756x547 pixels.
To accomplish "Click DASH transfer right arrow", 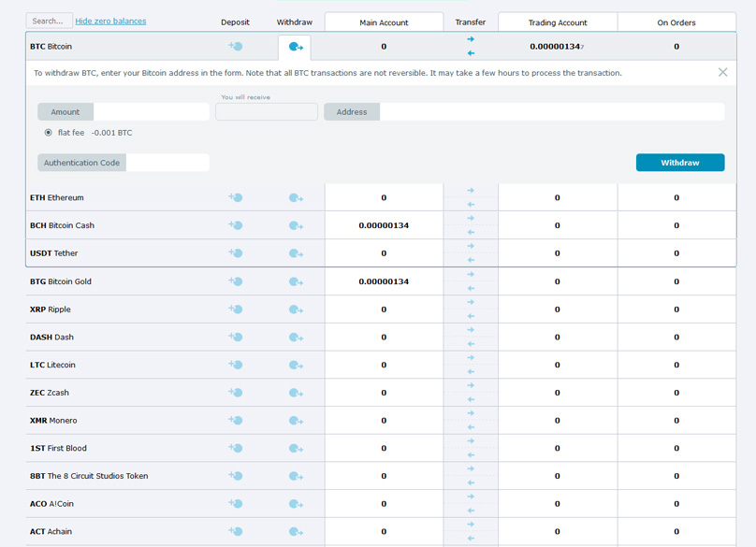I will [471, 330].
